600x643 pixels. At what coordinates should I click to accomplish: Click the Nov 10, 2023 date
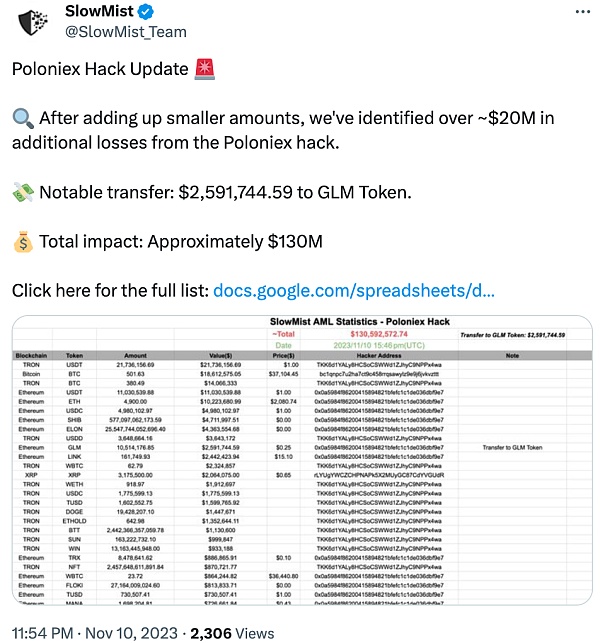tap(131, 633)
